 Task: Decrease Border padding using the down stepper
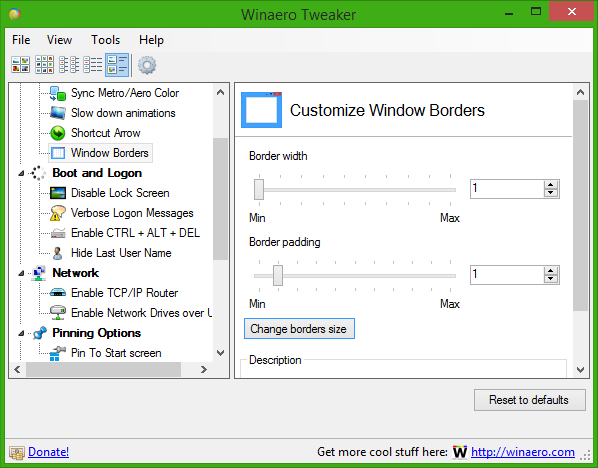(x=550, y=279)
